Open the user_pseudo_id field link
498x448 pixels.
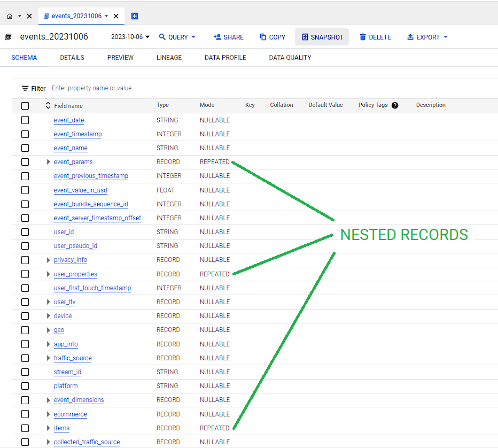pos(75,246)
